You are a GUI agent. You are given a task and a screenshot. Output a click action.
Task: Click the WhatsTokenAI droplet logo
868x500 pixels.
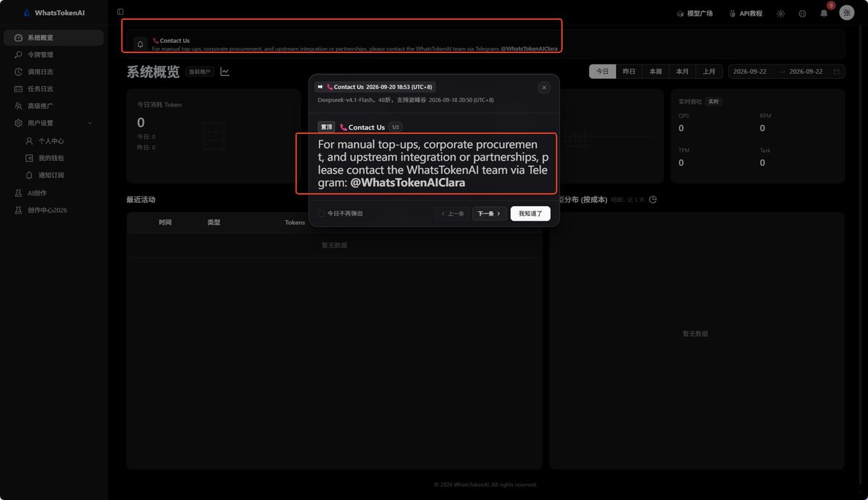[27, 13]
